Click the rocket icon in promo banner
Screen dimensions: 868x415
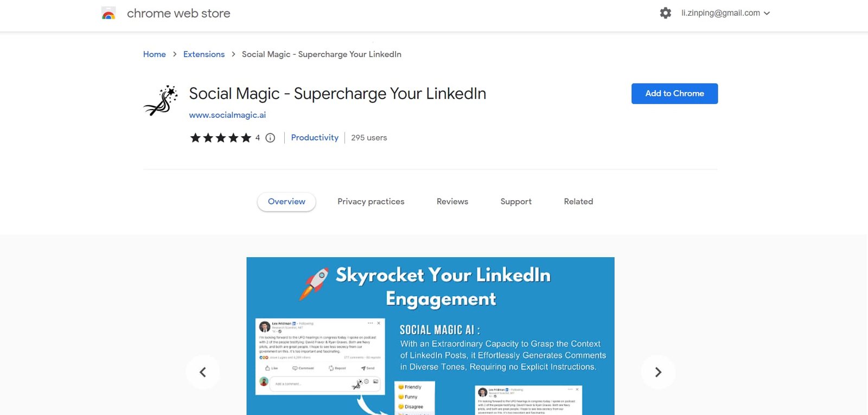click(x=314, y=283)
